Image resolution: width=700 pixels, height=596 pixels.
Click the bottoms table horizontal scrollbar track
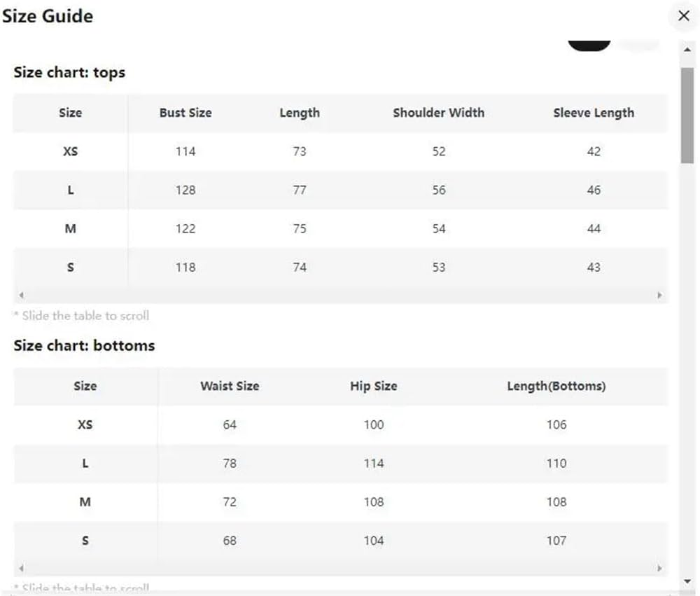click(341, 568)
